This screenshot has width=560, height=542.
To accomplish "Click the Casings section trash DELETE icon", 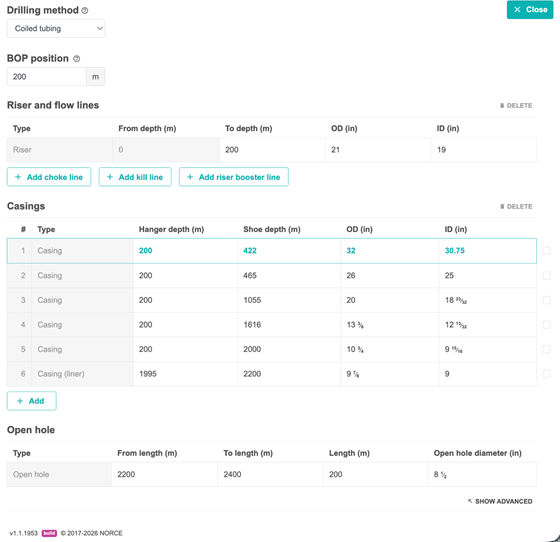I will (502, 207).
